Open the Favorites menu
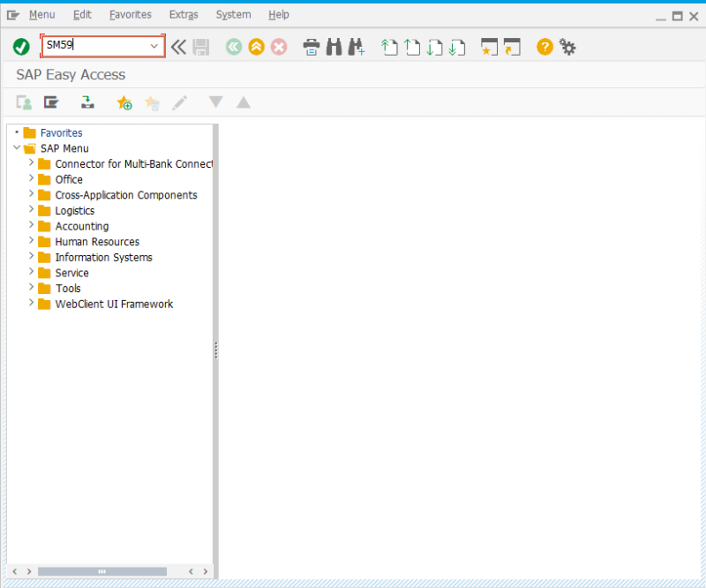The width and height of the screenshot is (706, 588). 130,14
